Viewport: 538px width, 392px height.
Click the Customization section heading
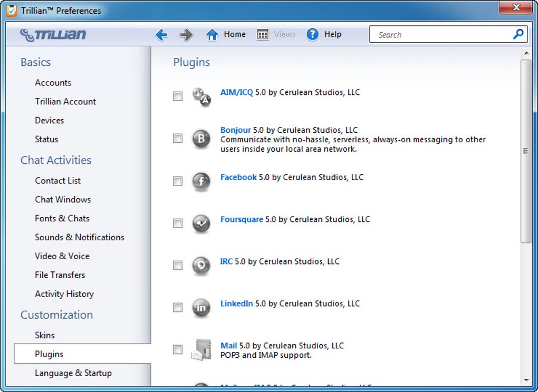56,315
